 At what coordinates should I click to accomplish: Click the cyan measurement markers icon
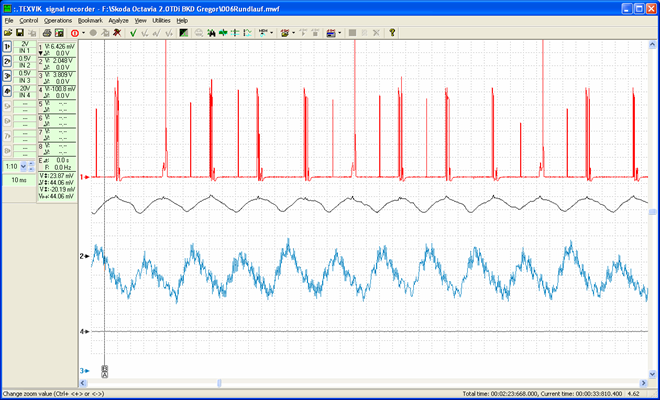click(x=248, y=32)
